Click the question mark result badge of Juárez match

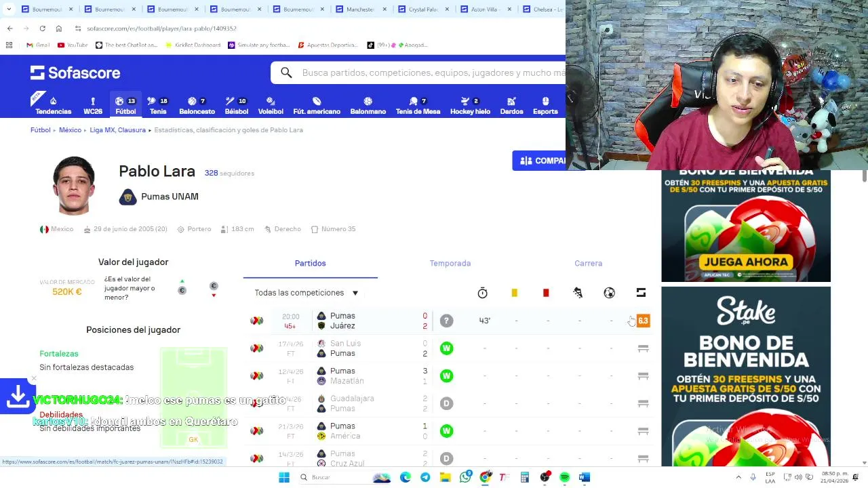(446, 321)
